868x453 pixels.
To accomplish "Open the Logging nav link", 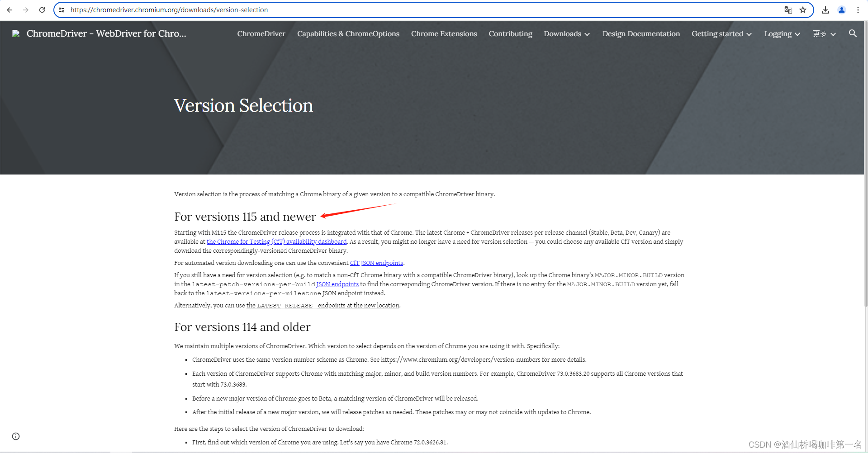I will 778,34.
